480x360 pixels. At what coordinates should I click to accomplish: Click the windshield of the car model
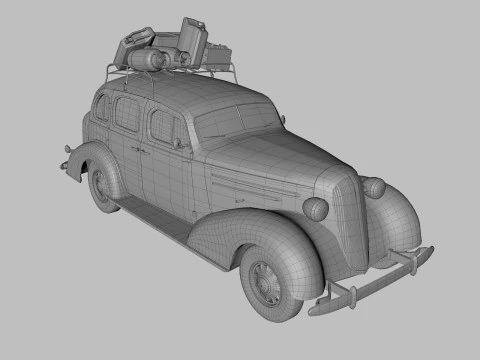coord(237,120)
